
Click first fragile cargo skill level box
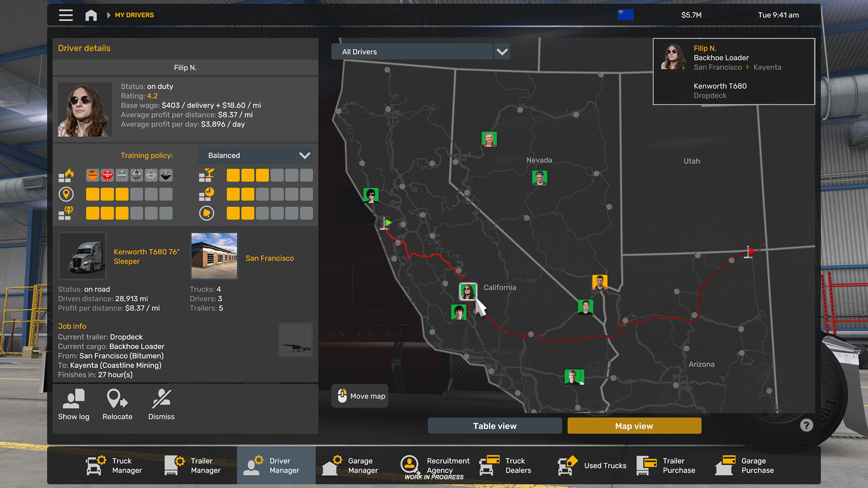point(233,175)
